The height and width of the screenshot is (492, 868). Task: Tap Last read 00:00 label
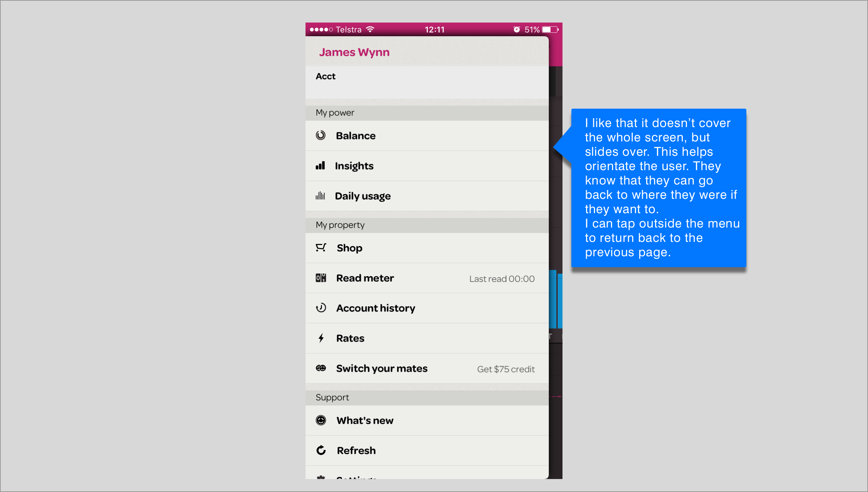[x=502, y=279]
